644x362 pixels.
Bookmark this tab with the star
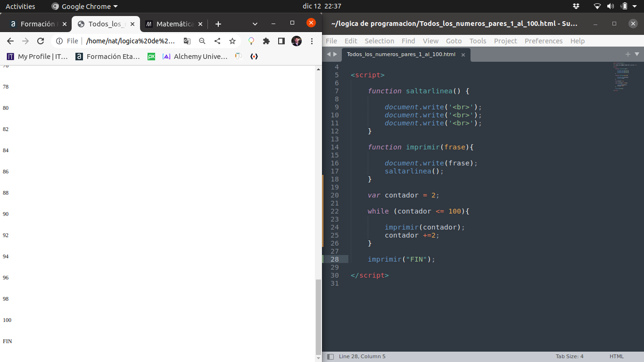coord(232,41)
